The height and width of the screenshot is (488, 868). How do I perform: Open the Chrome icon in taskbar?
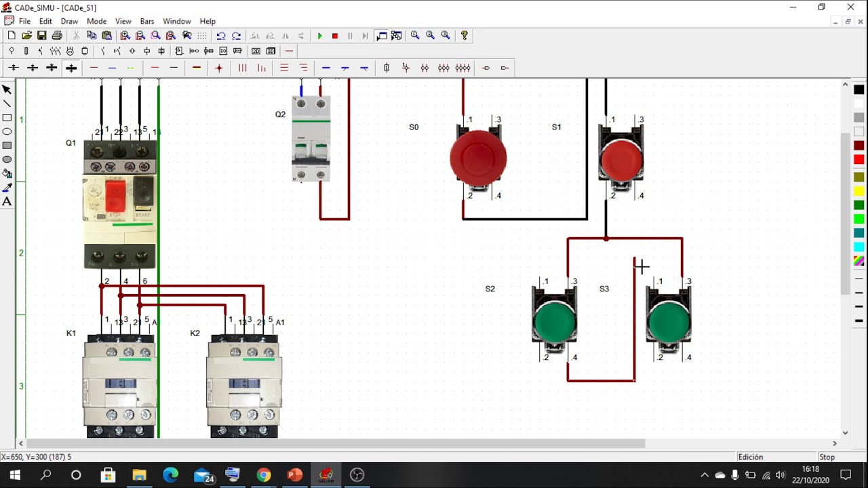point(264,475)
